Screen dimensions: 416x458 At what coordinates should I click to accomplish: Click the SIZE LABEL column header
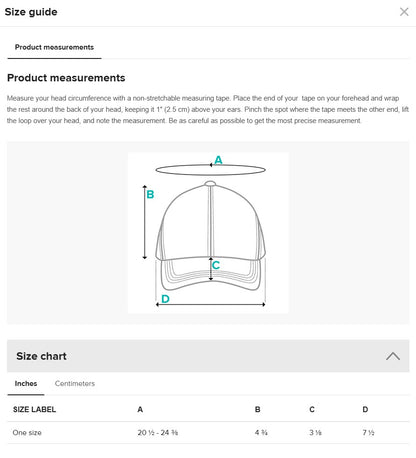click(34, 409)
